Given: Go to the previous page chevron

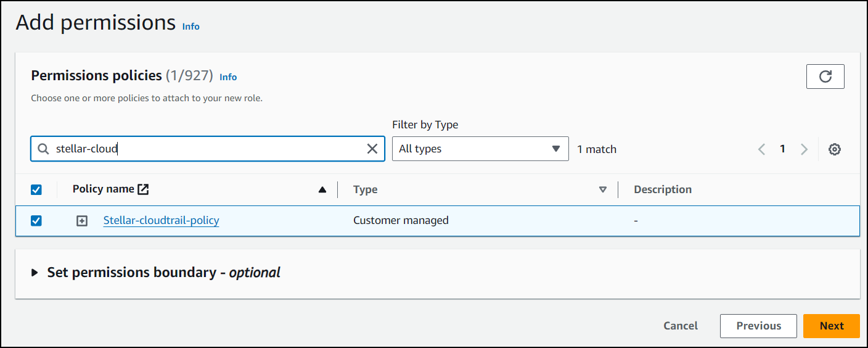Looking at the screenshot, I should click(762, 149).
